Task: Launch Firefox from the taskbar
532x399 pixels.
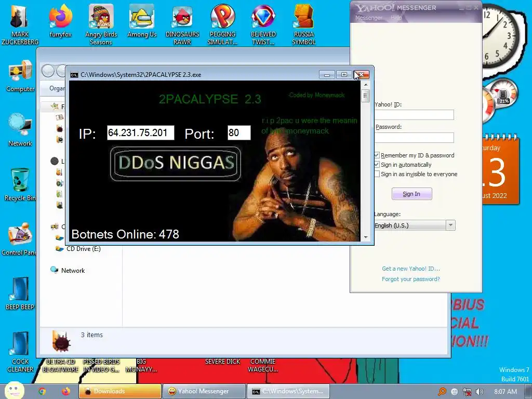Action: click(66, 391)
